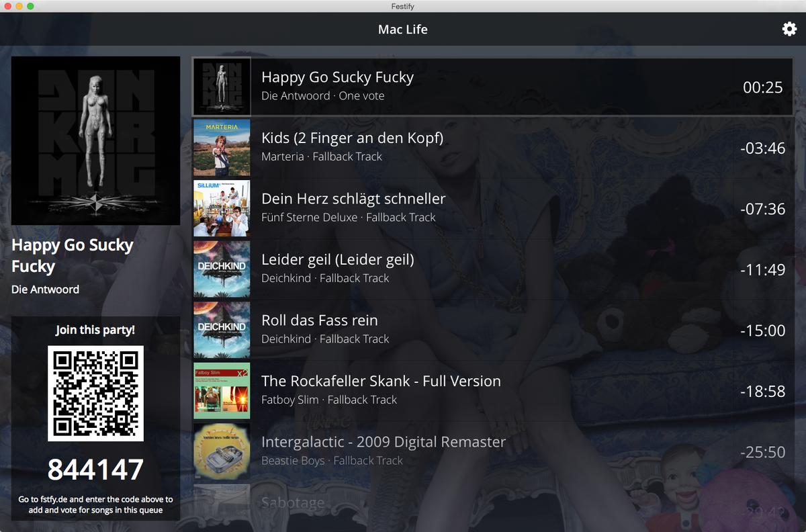The height and width of the screenshot is (532, 806).
Task: Click the Leider geil album cover
Action: 222,269
